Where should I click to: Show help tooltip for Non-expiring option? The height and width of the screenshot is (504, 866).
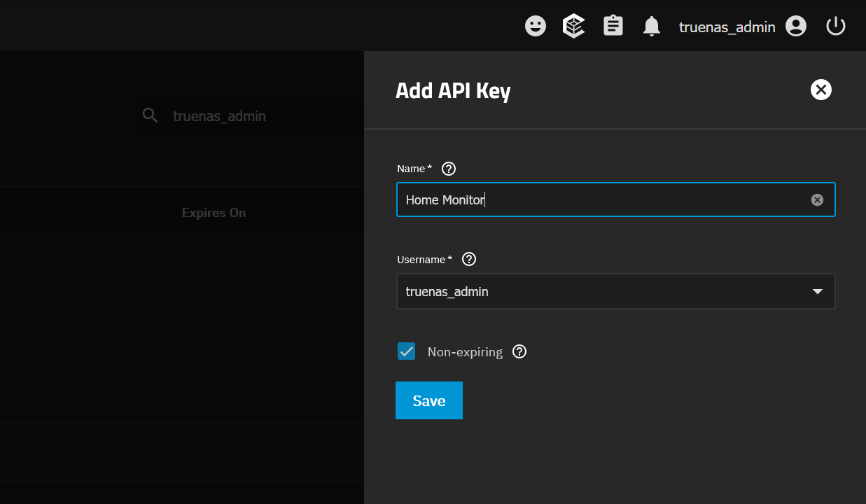point(519,351)
